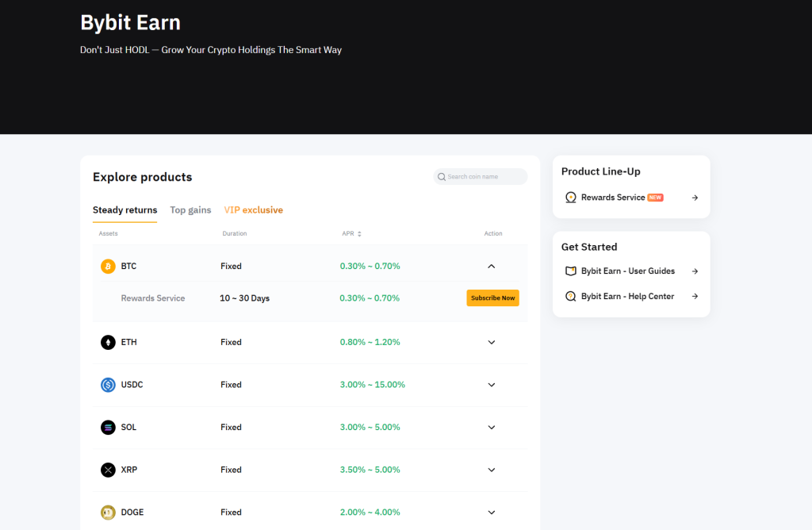Focus the Search coin name field
The image size is (812, 530).
[480, 177]
